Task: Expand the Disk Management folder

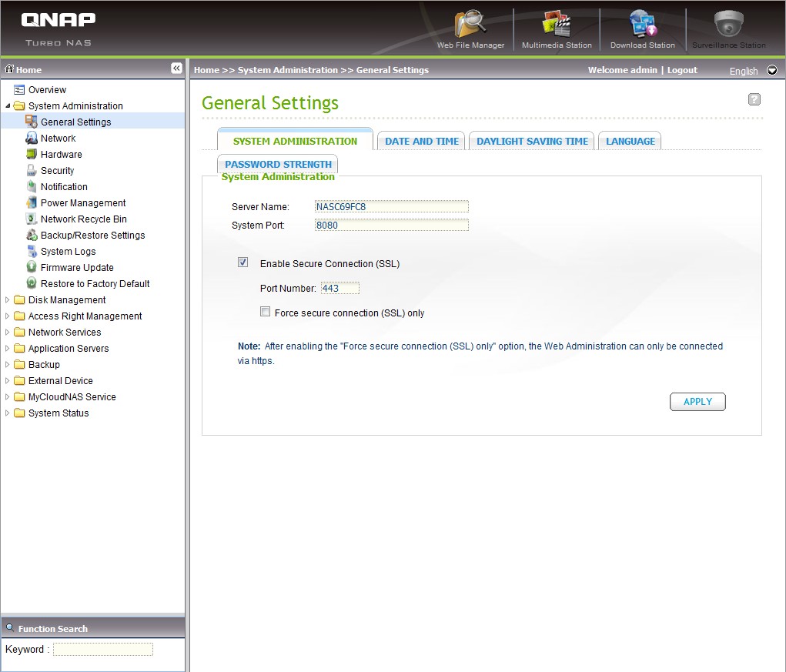Action: coord(8,300)
